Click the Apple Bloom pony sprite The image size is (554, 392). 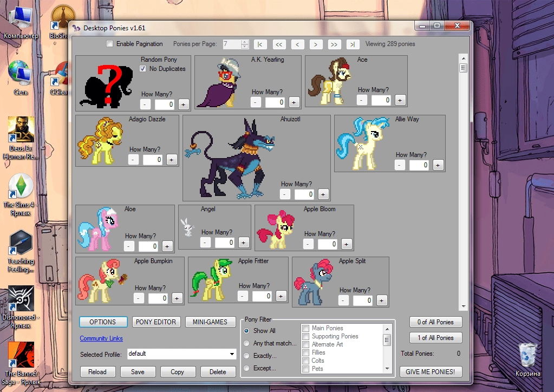coord(276,230)
